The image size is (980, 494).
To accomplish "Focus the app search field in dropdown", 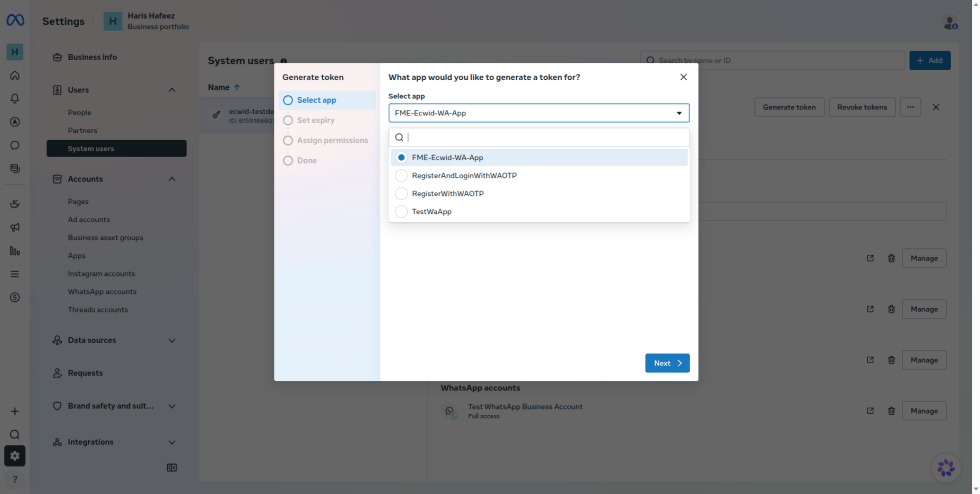I will coord(539,138).
